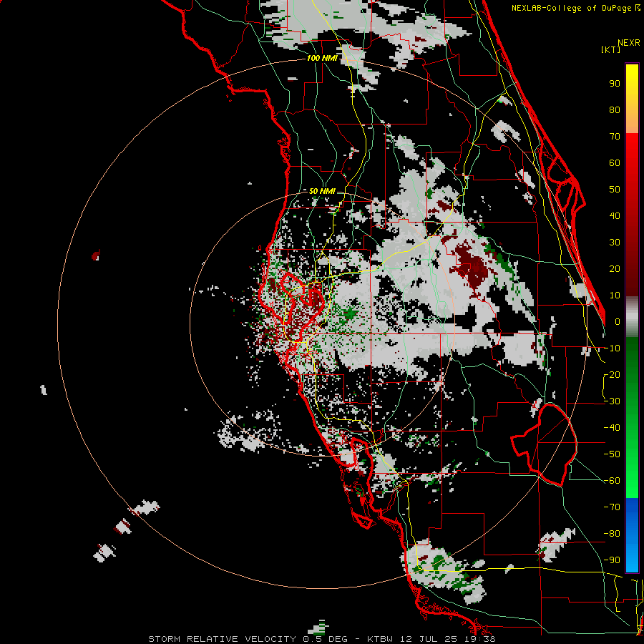
Task: Click the blue segment of the color bar
Action: tap(632, 535)
